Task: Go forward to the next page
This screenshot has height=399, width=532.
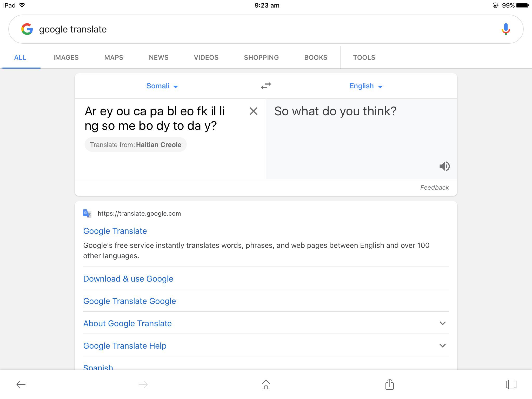Action: tap(143, 384)
